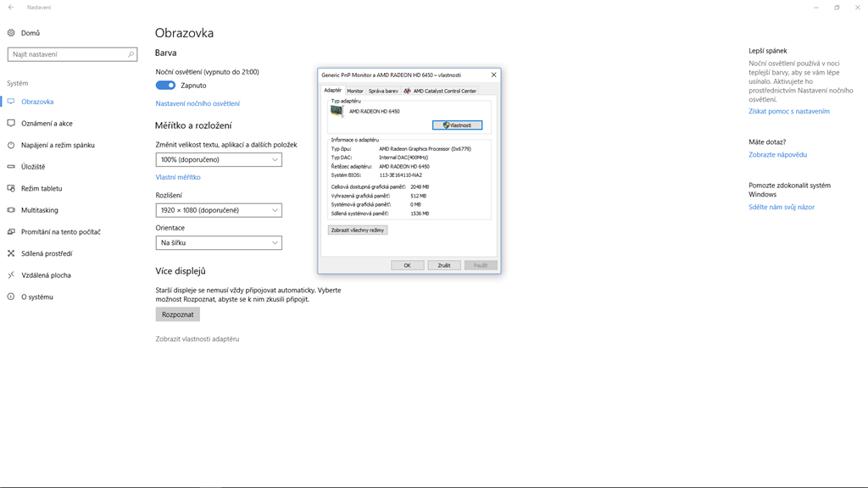Open Sdílená prostředí via its icon
This screenshot has height=488, width=868.
pos(11,253)
